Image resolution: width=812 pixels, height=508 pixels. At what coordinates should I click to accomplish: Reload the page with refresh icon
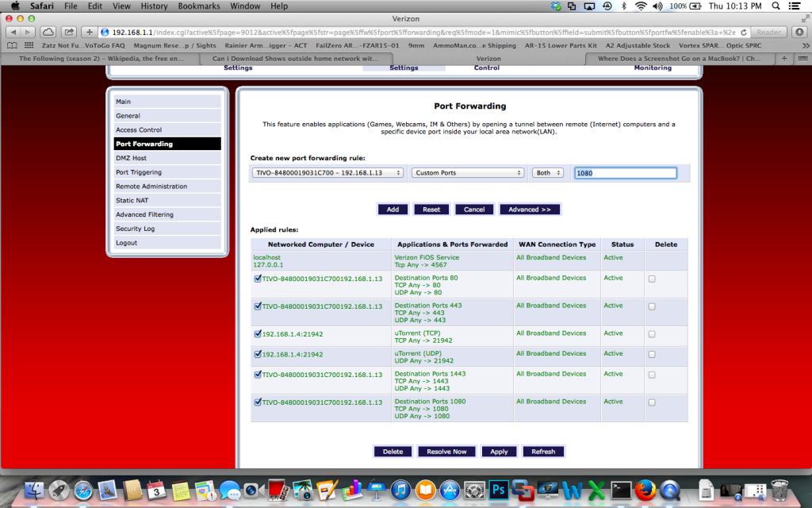coord(744,32)
